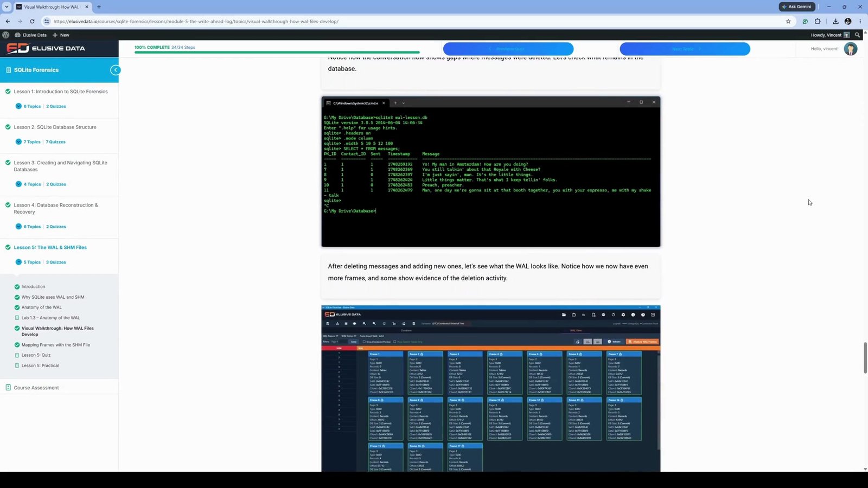Open Lesson 2: SQLite Database Structure

coord(55,127)
